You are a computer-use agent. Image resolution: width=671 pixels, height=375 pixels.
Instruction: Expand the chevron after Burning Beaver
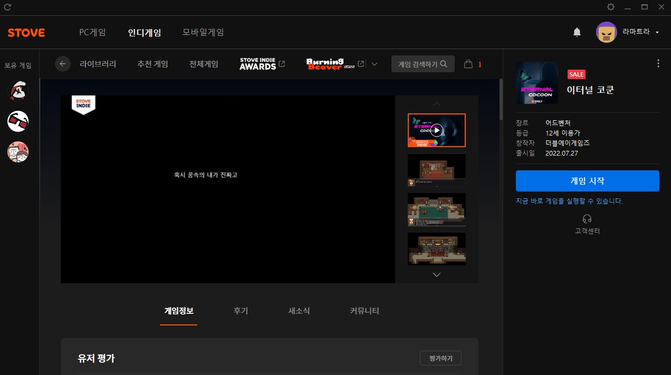[x=374, y=64]
